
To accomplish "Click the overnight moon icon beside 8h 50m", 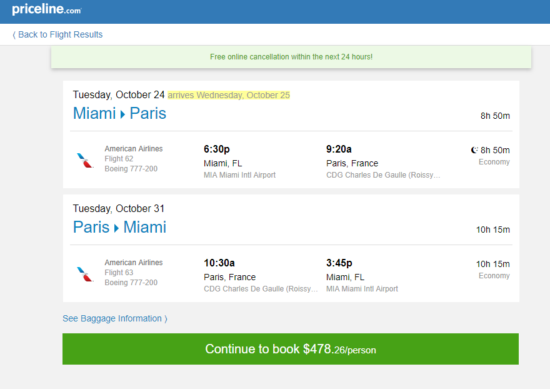I will pyautogui.click(x=474, y=150).
